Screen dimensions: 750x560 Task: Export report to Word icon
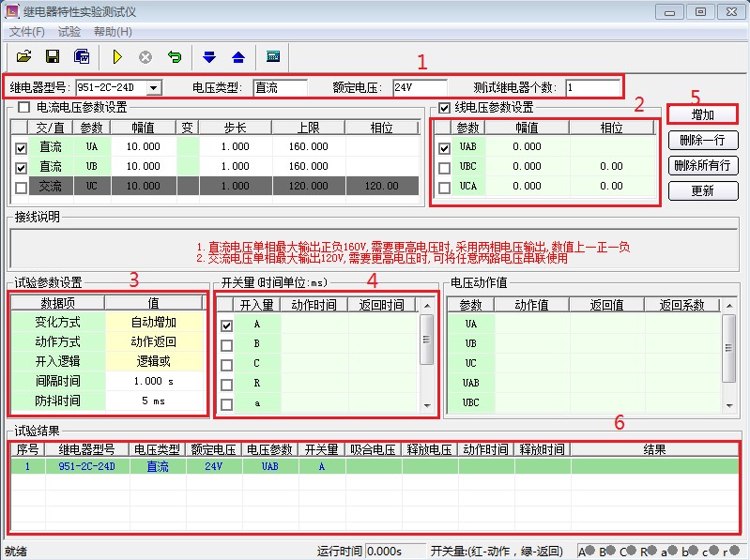(82, 56)
